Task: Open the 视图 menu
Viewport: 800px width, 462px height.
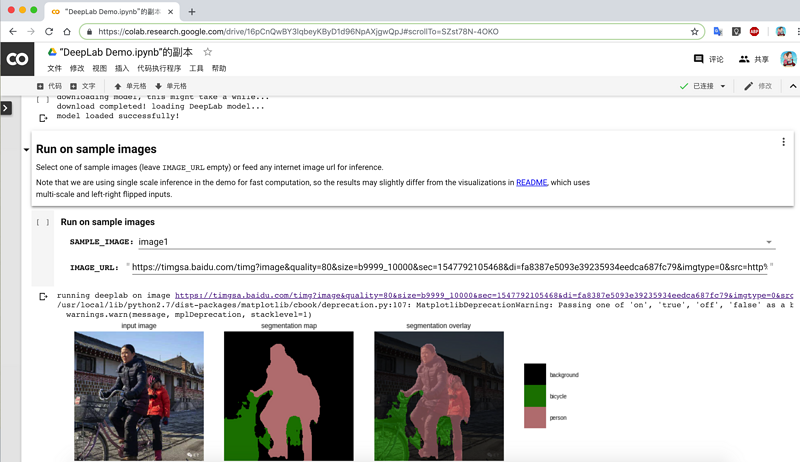Action: 99,68
